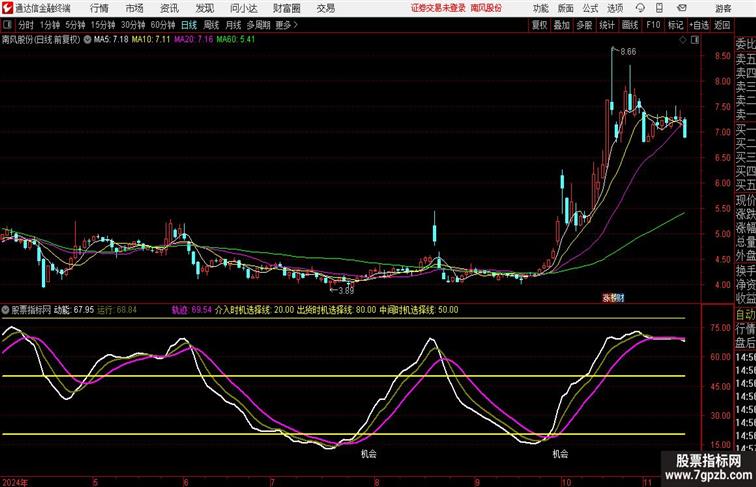
Task: Toggle the left panel icon beside 分时
Action: (x=7, y=25)
